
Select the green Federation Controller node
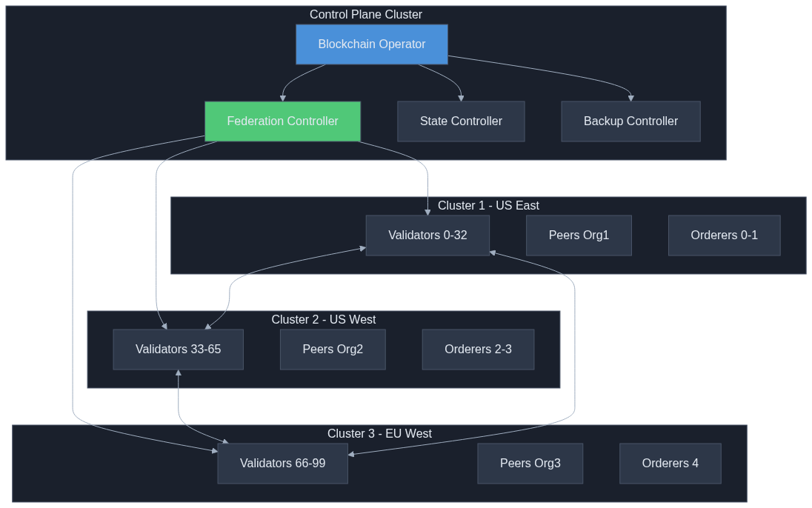tap(282, 121)
